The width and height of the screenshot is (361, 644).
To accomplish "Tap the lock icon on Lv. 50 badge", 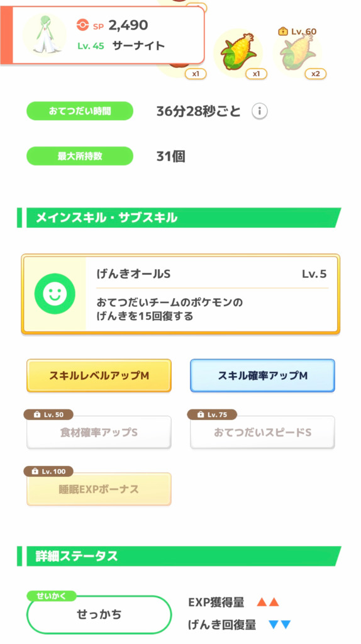I will (37, 415).
